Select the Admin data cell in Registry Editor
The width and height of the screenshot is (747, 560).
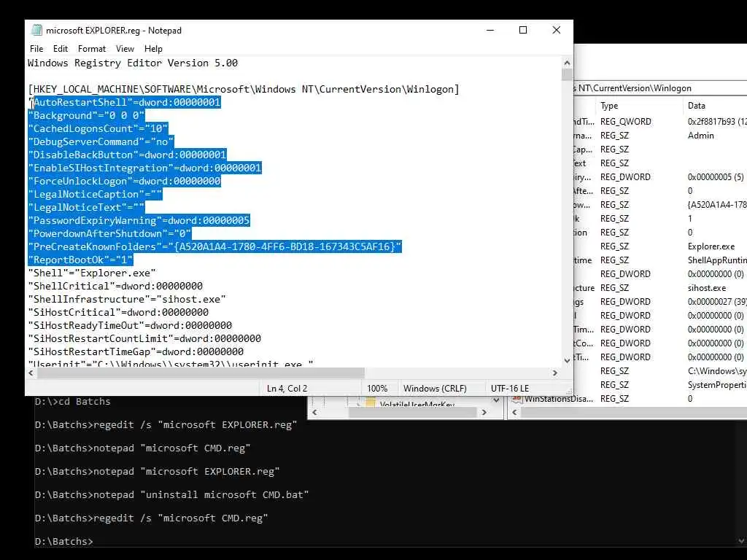[x=701, y=135]
